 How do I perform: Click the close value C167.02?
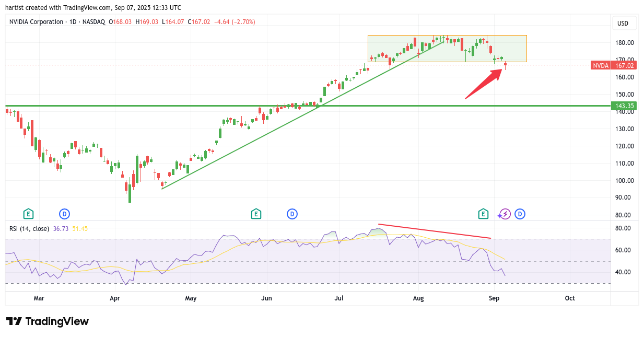point(198,22)
